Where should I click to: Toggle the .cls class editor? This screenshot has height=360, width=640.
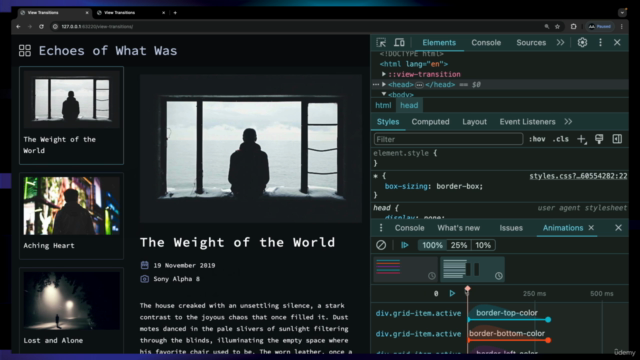coord(561,139)
